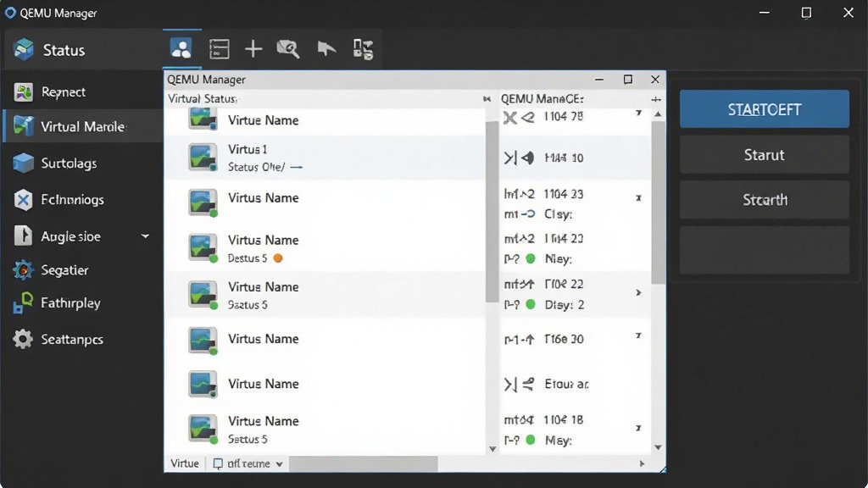This screenshot has width=868, height=488.
Task: Click the STARTOEFT button
Action: point(765,109)
